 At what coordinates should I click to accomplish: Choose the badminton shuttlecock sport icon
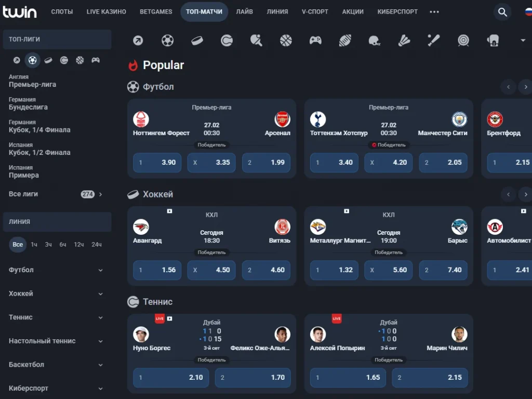pos(404,40)
